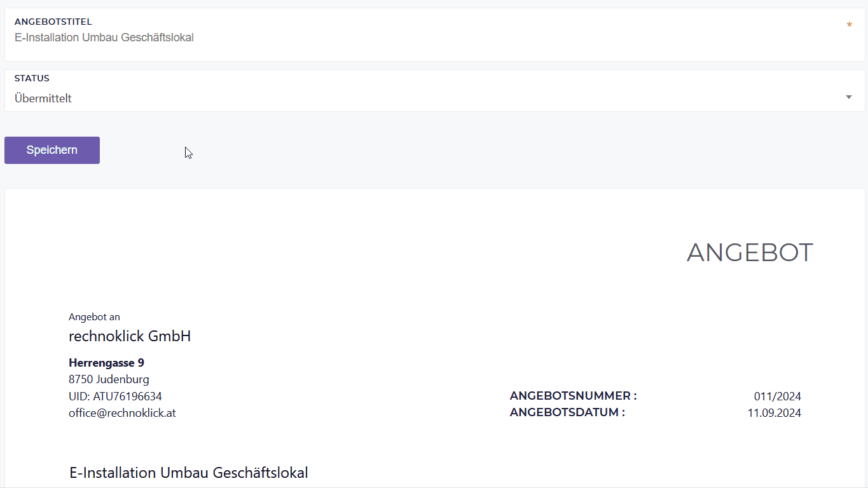Expand the Status dropdown arrow
This screenshot has height=488, width=868.
click(x=849, y=97)
